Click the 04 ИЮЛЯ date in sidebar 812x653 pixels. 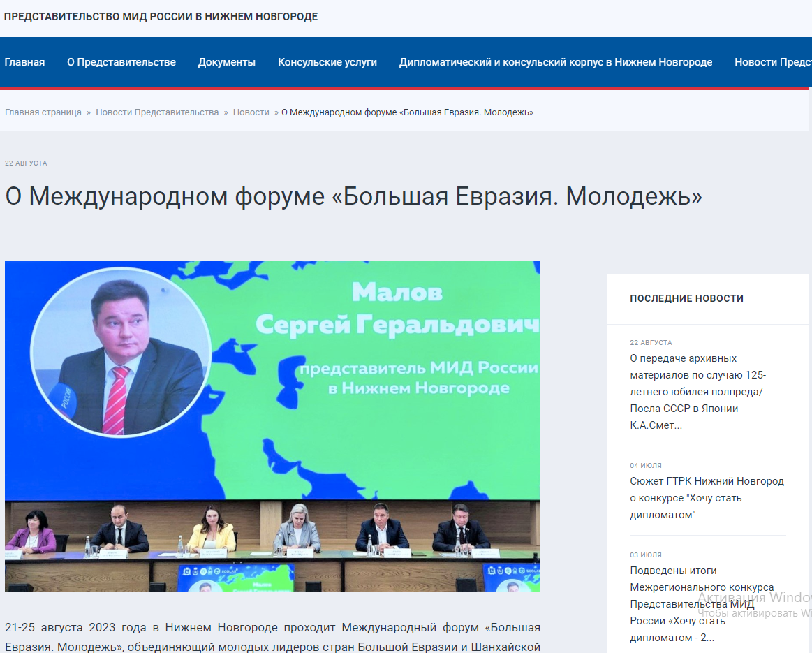[x=646, y=466]
